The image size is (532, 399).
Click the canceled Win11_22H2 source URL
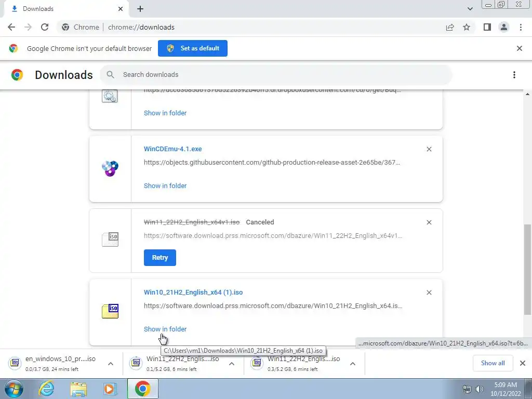pyautogui.click(x=273, y=235)
